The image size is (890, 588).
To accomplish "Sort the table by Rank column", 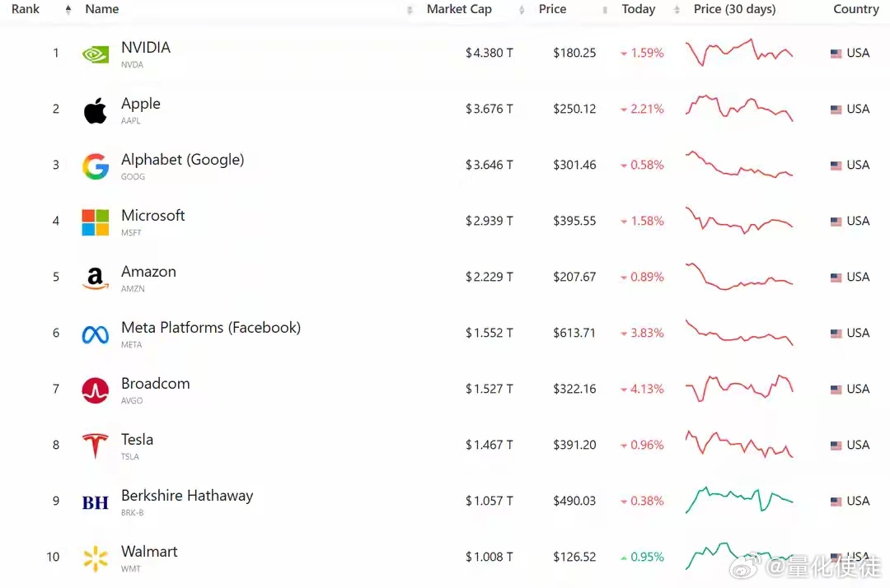I will 26,9.
